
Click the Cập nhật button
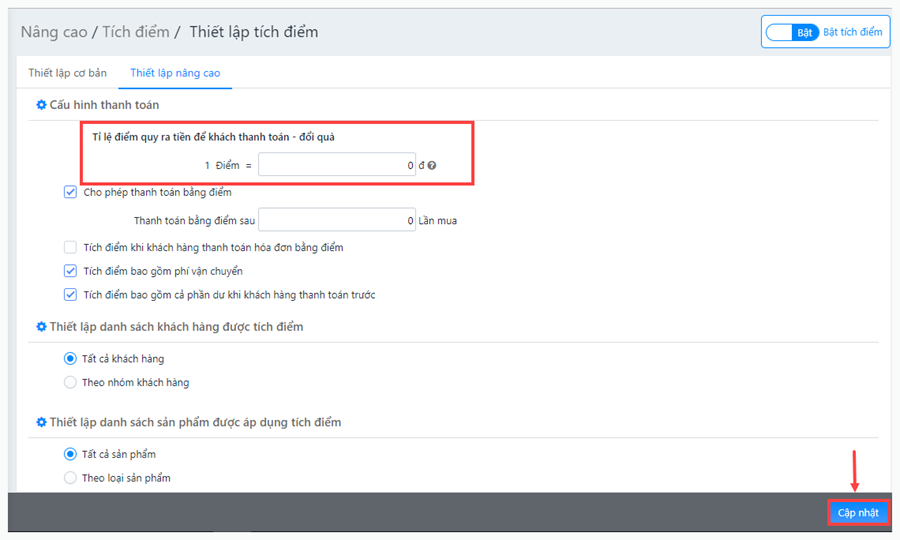tap(858, 512)
